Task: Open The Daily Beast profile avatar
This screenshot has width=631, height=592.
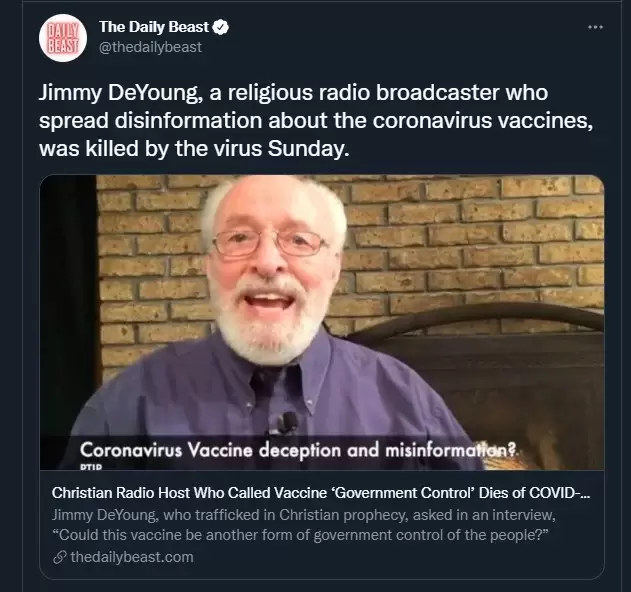Action: (x=63, y=38)
